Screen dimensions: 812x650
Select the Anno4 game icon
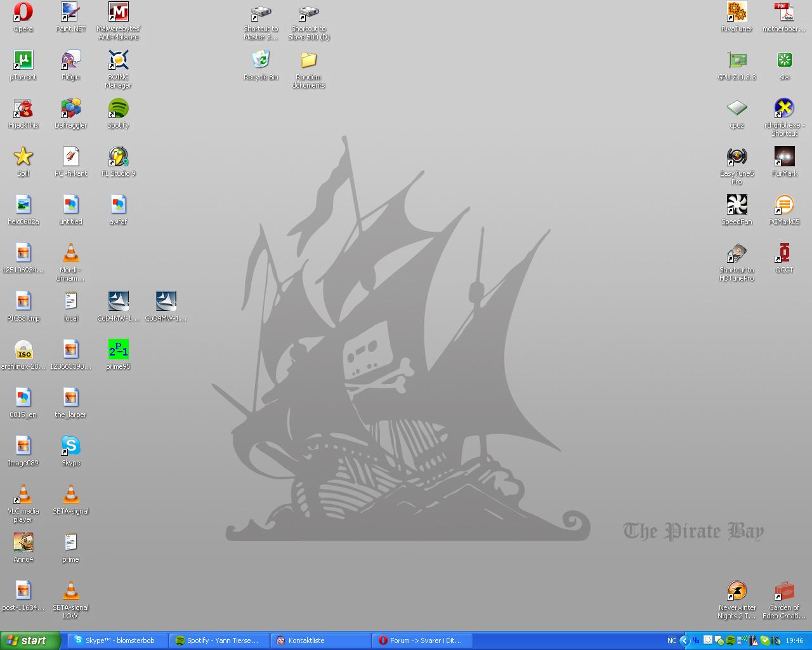[x=23, y=548]
